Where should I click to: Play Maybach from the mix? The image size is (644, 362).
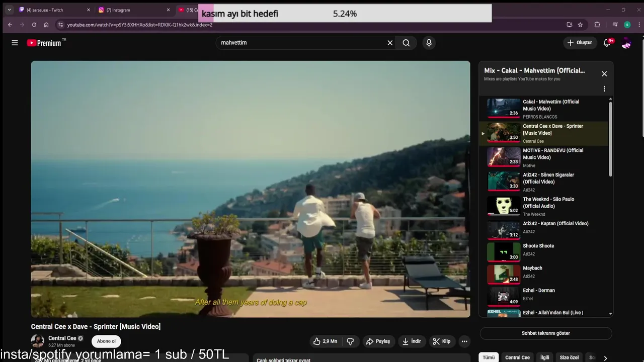(x=544, y=275)
